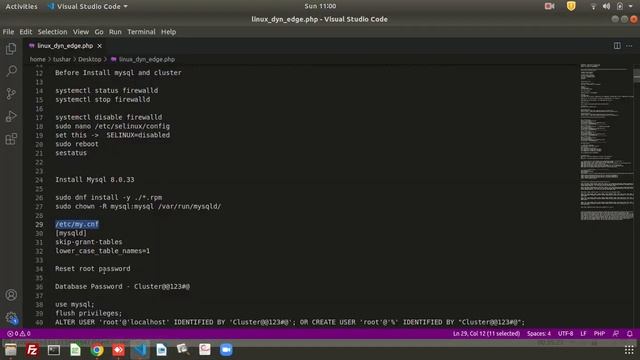Open the Source Control view
The width and height of the screenshot is (640, 360).
coord(11,94)
